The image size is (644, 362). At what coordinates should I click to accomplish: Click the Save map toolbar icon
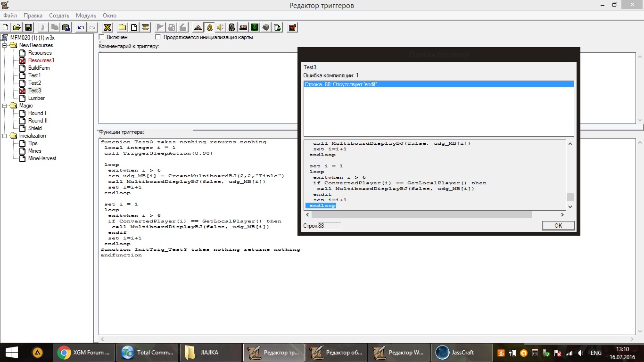tap(28, 27)
